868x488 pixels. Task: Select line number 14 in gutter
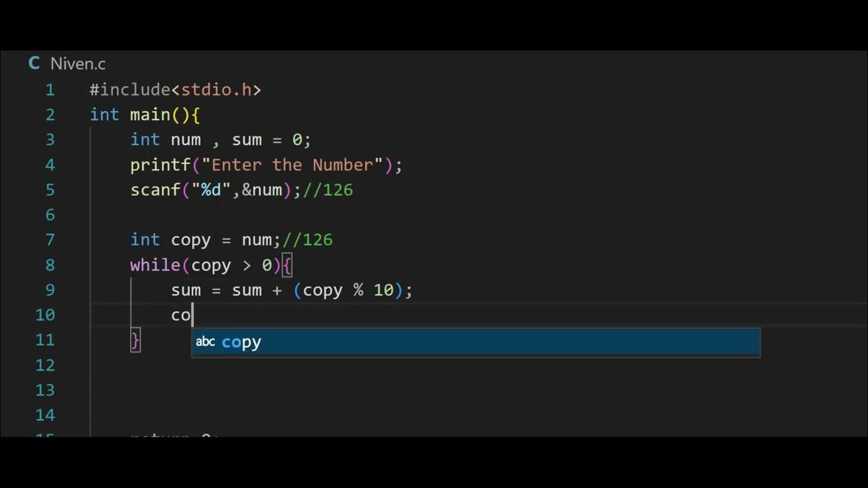[x=45, y=415]
